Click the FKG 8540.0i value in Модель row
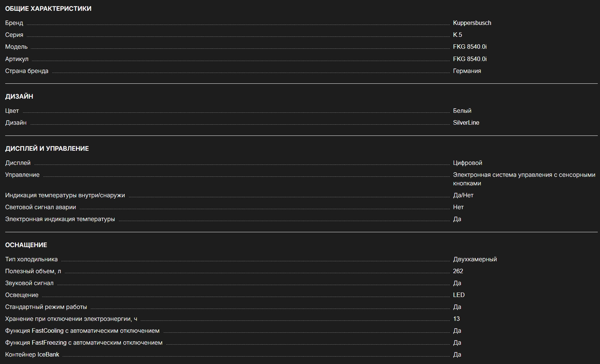Image resolution: width=600 pixels, height=364 pixels. (x=469, y=47)
